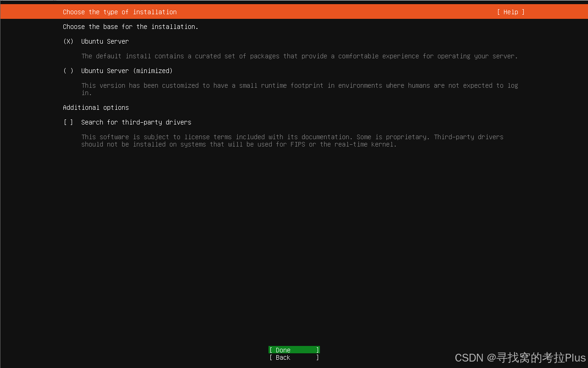
Task: Click 'Choose the base for the installation.' text
Action: tap(131, 27)
